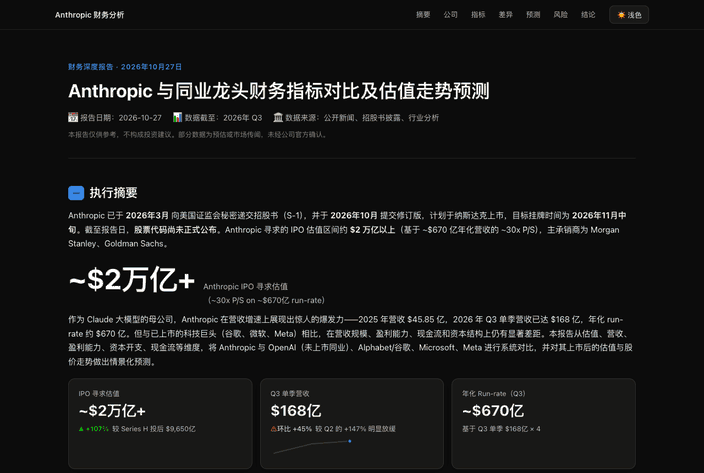Click the 基于 Q3 单季 $168亿 × 4 note
This screenshot has height=473, width=704.
[501, 429]
